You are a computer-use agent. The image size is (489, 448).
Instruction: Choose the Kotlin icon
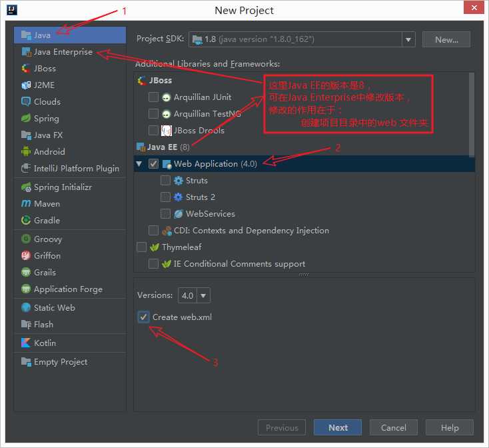pos(26,343)
